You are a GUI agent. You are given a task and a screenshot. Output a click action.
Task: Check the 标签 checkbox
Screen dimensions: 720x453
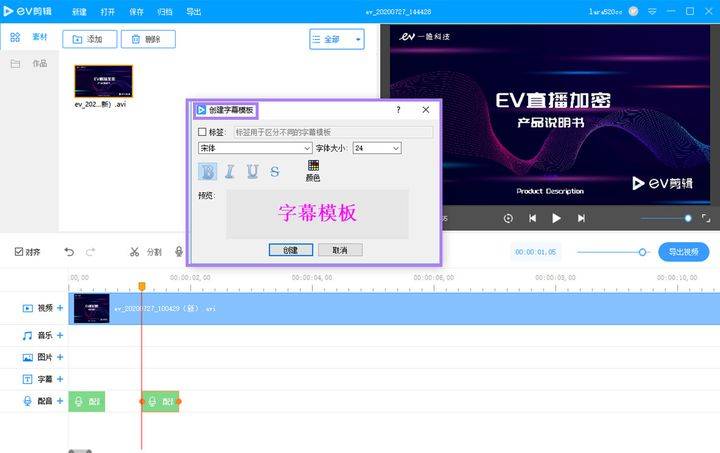[203, 132]
